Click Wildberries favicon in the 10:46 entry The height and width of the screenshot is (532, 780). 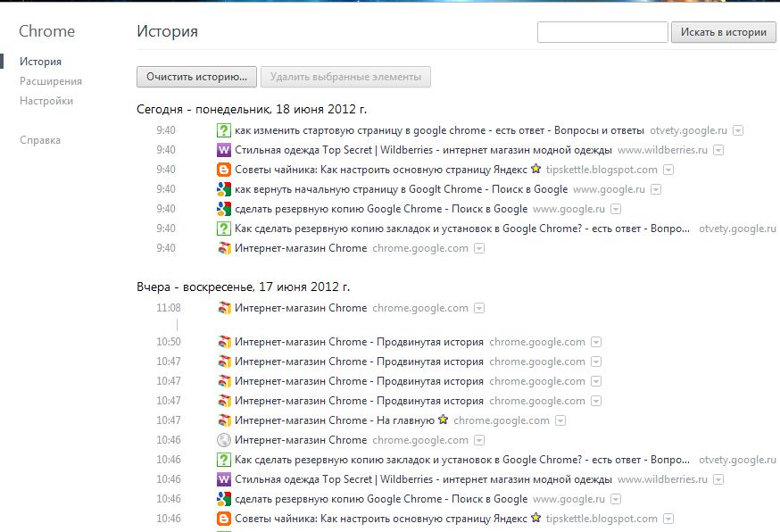point(224,479)
